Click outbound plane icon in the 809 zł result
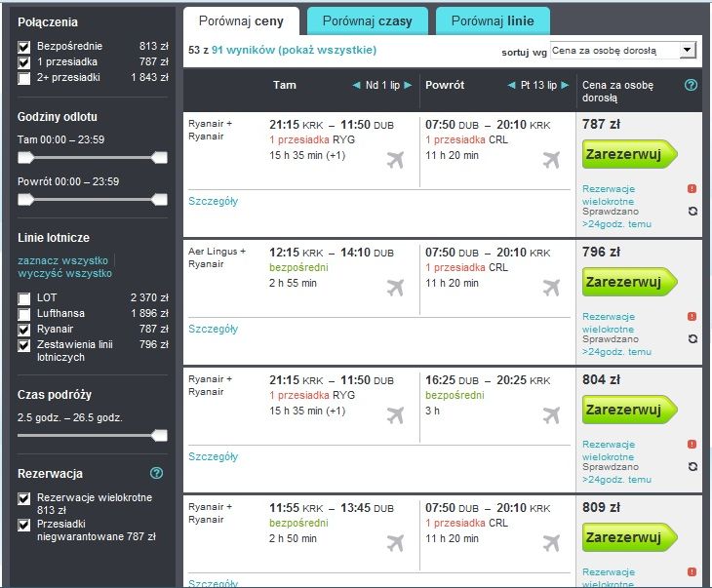712x588 pixels. click(395, 543)
